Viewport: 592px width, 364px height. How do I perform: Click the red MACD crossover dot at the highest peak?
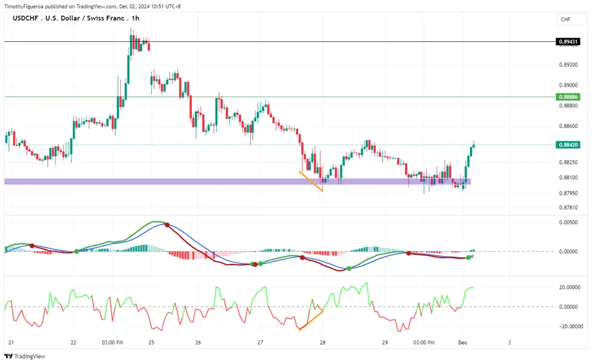[x=167, y=225]
